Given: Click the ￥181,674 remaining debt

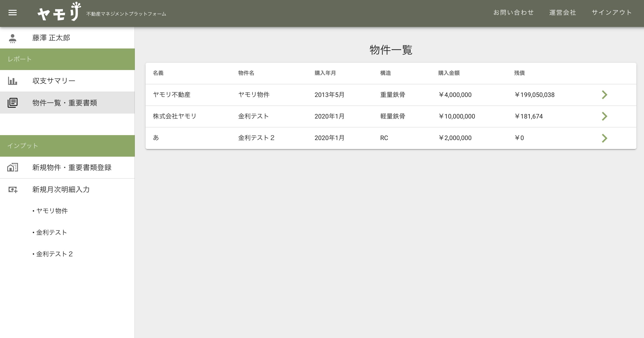Looking at the screenshot, I should pyautogui.click(x=529, y=116).
